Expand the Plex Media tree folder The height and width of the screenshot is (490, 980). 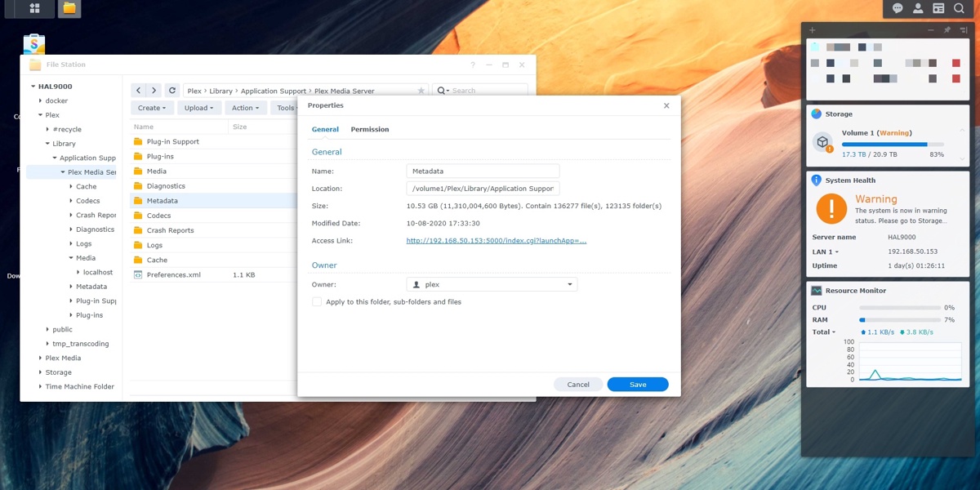[40, 359]
